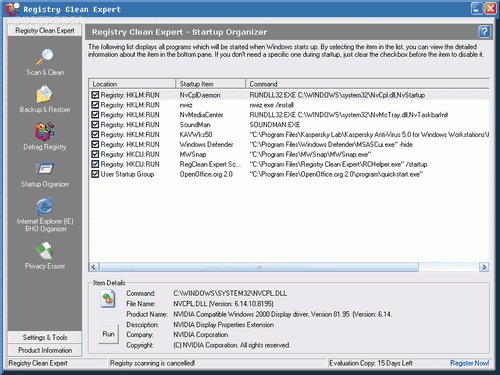Click the Evaluation Copy: 15 Days Left status
Screen dimensions: 500x375
coord(371,363)
